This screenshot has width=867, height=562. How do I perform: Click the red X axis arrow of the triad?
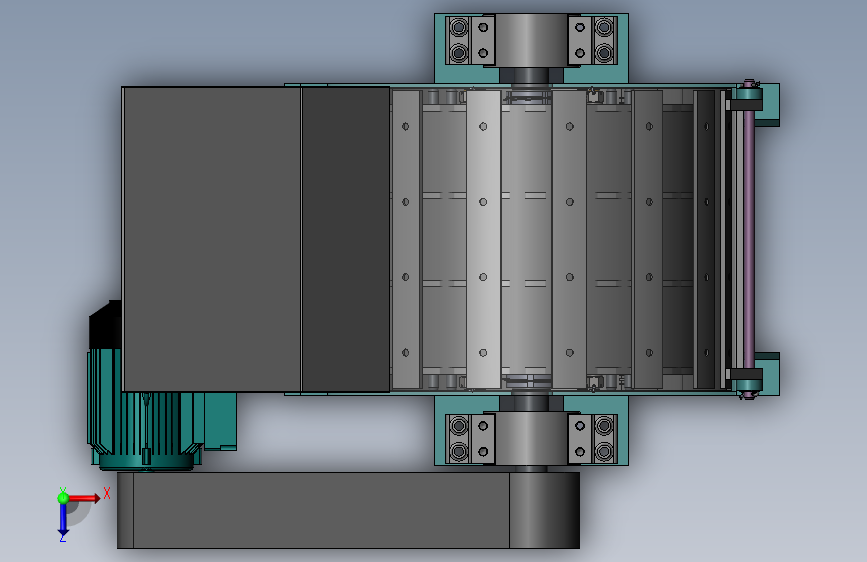pyautogui.click(x=83, y=498)
